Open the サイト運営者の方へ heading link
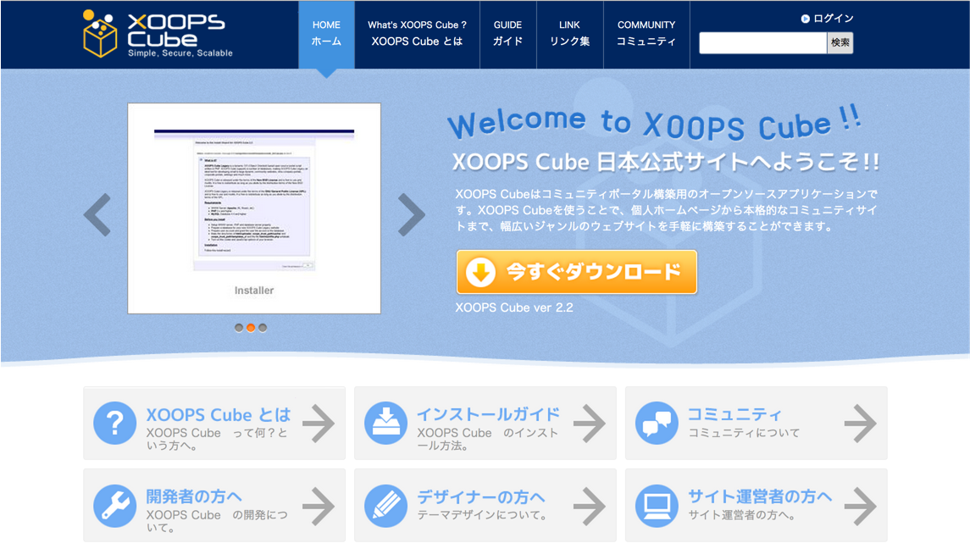This screenshot has width=970, height=560. (760, 496)
